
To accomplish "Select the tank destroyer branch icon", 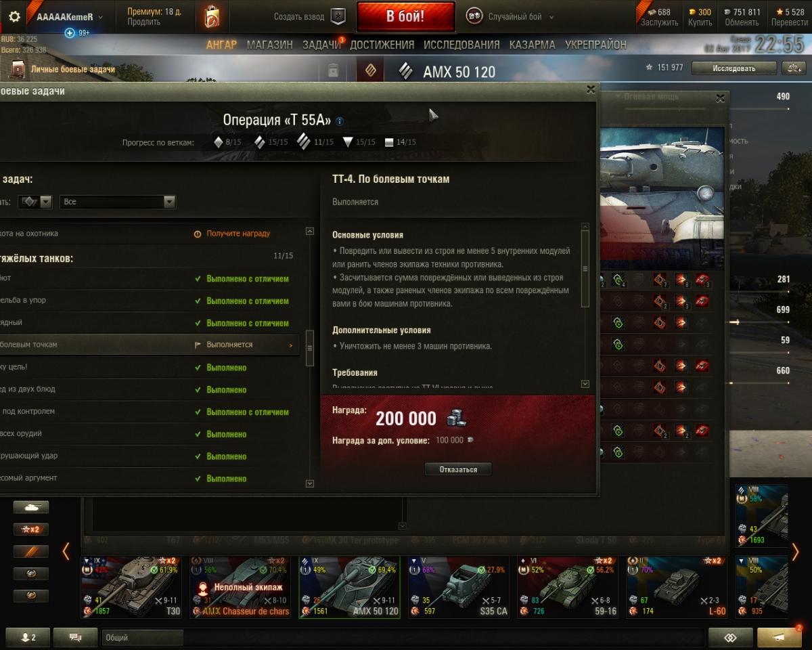I will click(348, 142).
